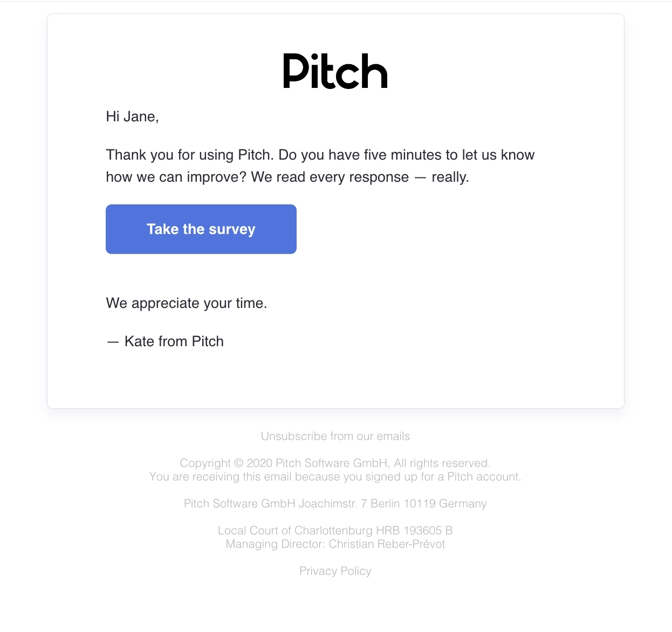Select the Local Court of Charlottenburg line
672x632 pixels.
[335, 531]
